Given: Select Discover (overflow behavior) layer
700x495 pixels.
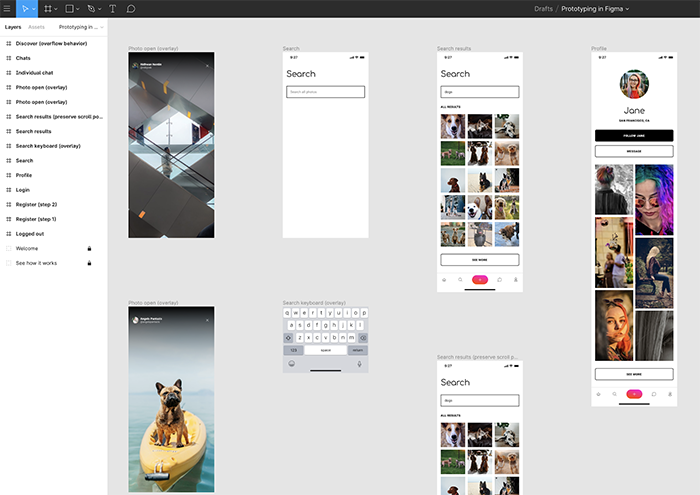Looking at the screenshot, I should tap(51, 43).
